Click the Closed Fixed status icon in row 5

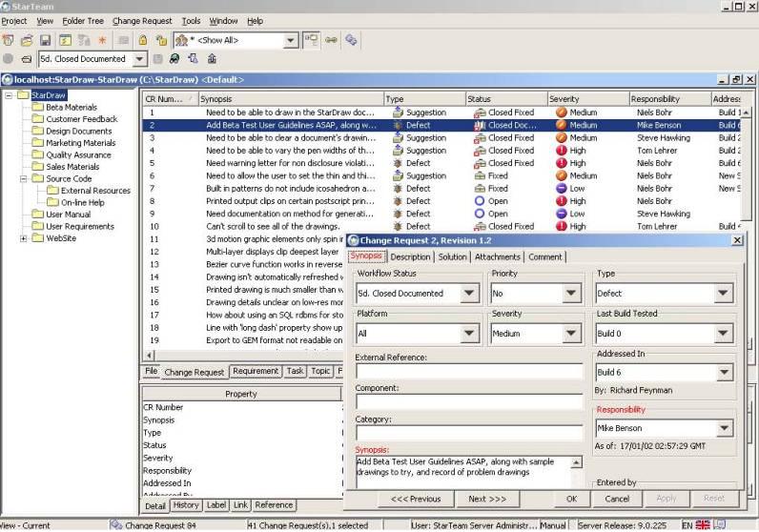480,163
